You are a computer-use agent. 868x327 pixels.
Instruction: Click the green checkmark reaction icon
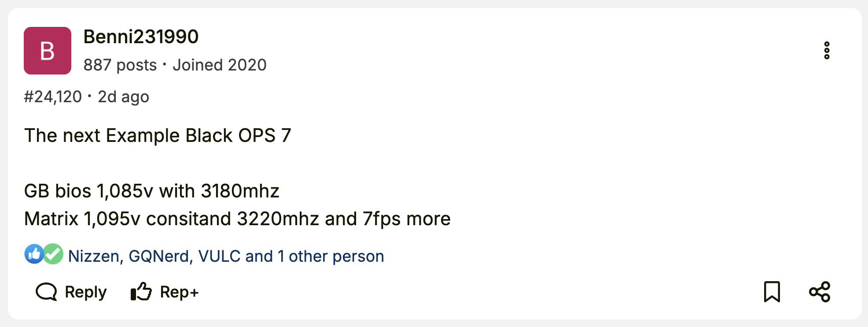tap(54, 254)
